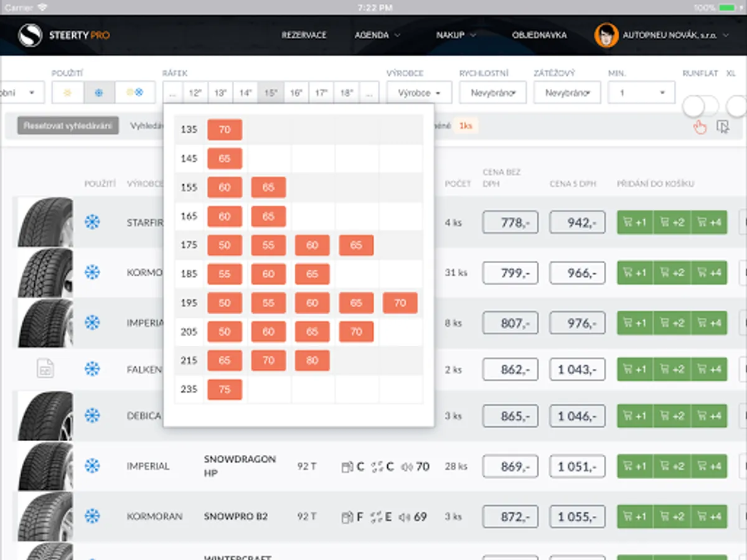Click Resetovat vyhledávání button
747x560 pixels.
(68, 126)
